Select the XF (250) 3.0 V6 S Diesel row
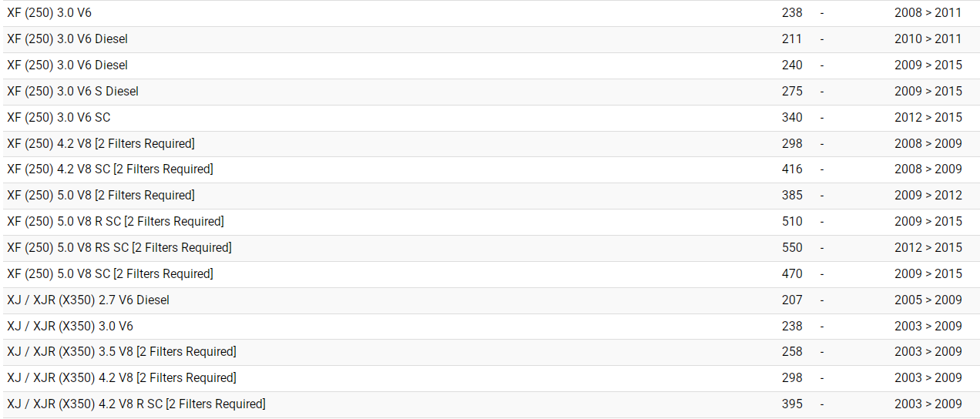 click(72, 91)
